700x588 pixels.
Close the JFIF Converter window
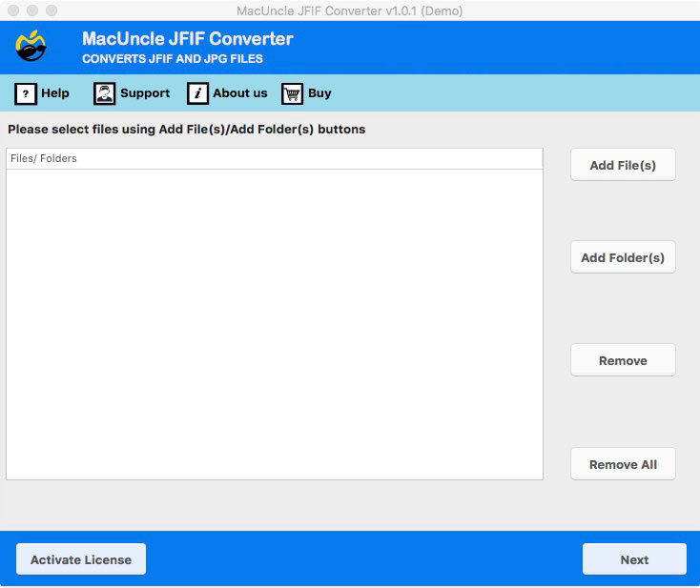click(12, 10)
